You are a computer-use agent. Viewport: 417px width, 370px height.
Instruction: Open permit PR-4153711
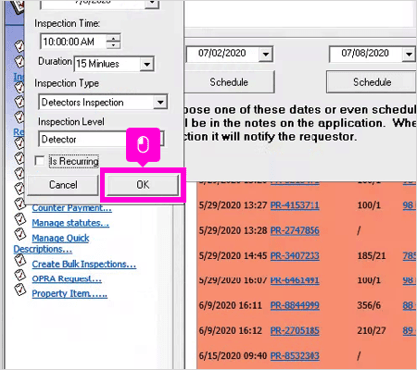pos(295,205)
